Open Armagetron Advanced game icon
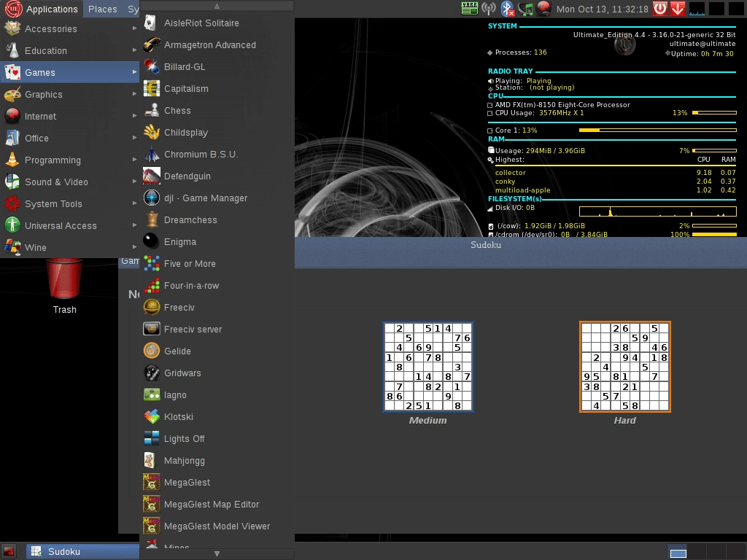 click(x=152, y=44)
